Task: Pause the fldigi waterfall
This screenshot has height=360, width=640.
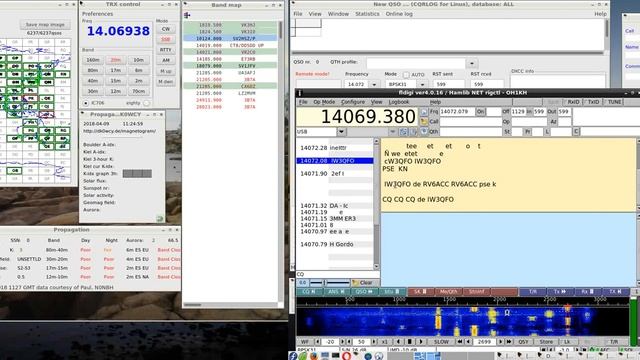Action: pyautogui.click(x=410, y=342)
